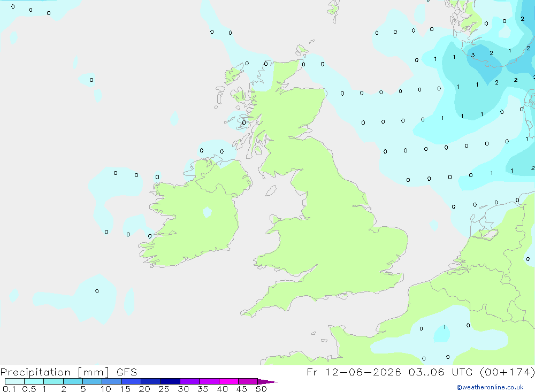Screen dimensions: 535x392
Task: Click the '3' precipitation value near Norway
Action: click(473, 55)
